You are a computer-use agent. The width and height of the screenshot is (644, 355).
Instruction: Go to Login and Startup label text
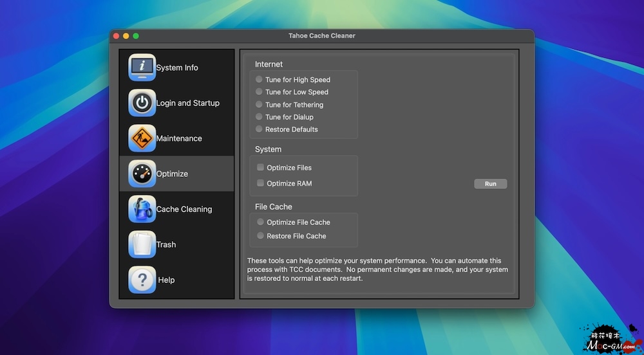(187, 103)
